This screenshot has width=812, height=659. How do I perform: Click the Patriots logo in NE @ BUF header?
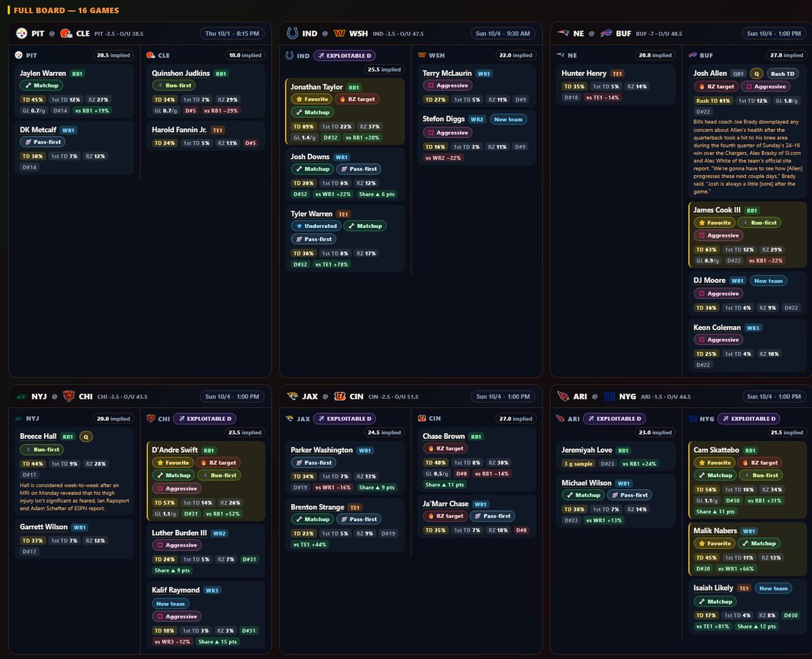click(563, 33)
